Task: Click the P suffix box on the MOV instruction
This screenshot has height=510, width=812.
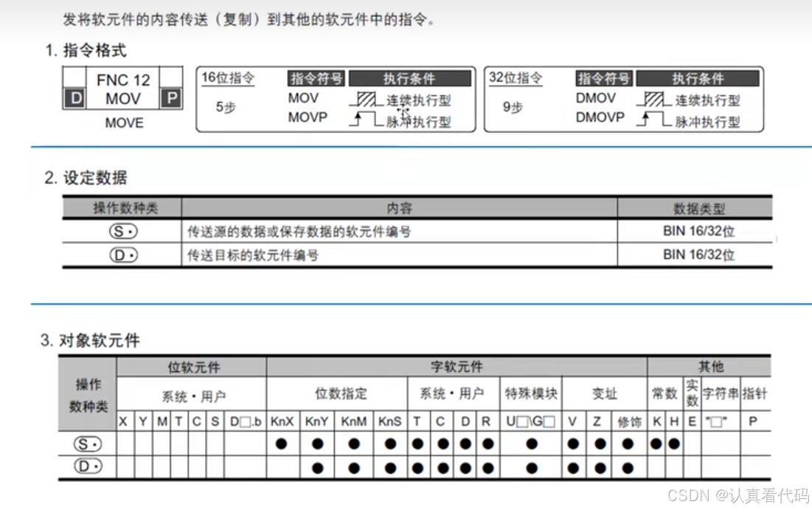Action: (x=171, y=99)
